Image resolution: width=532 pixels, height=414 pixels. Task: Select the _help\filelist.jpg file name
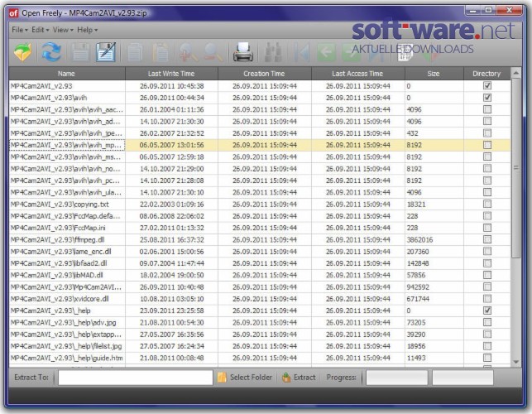(66, 346)
